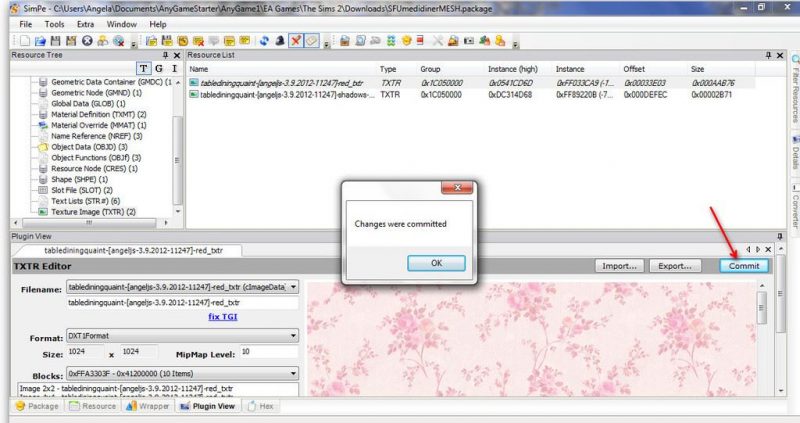Open the Filter Resources side tab

tap(795, 90)
